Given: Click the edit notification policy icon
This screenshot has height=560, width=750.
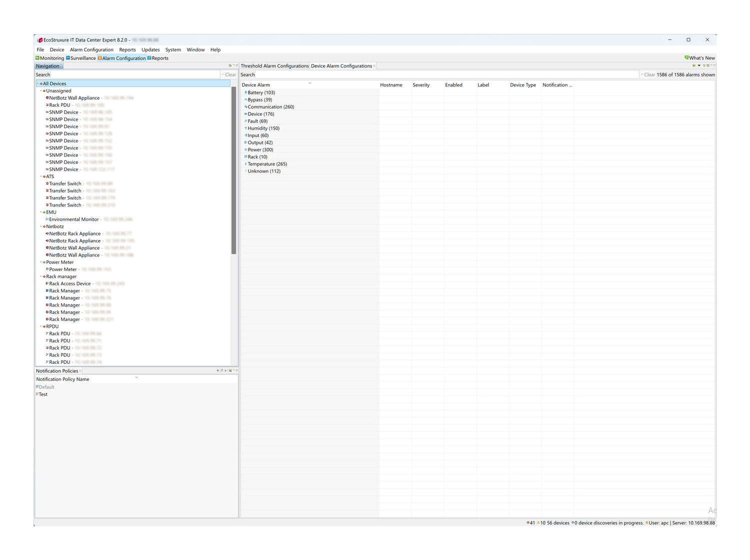Looking at the screenshot, I should click(221, 370).
